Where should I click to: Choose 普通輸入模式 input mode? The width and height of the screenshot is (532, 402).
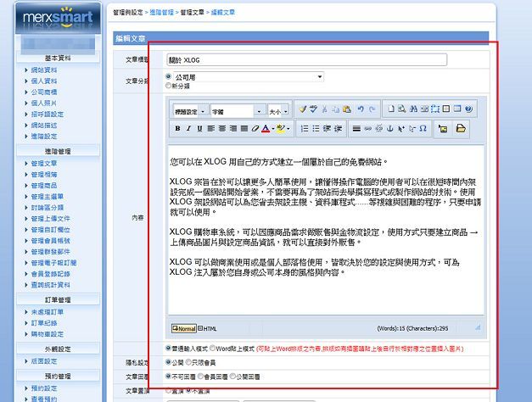click(x=168, y=348)
